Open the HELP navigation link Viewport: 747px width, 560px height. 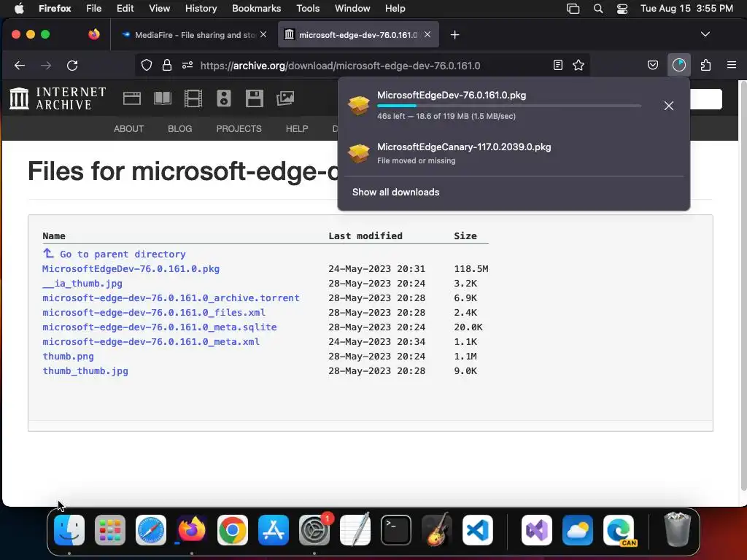pos(297,128)
